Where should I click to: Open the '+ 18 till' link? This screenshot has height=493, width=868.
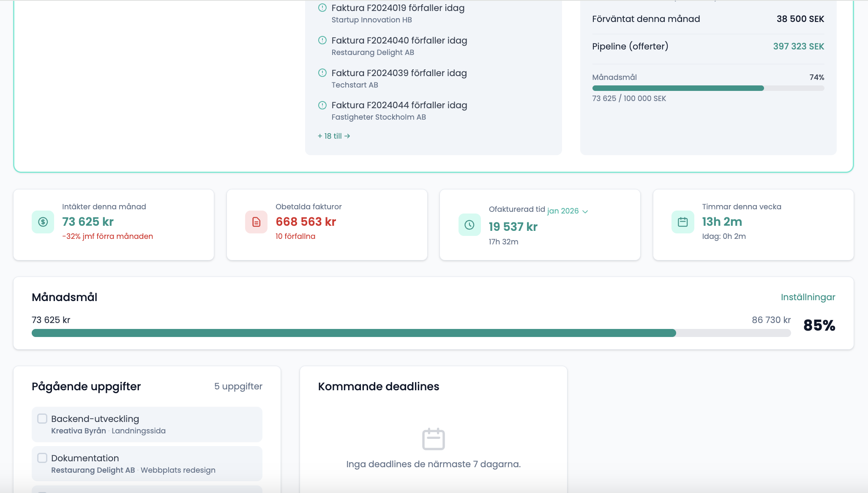coord(334,136)
